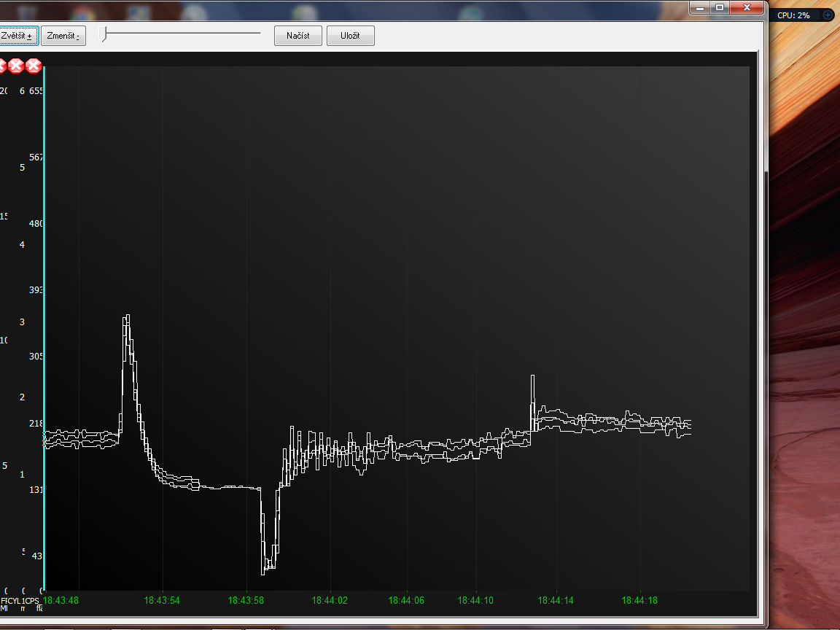Click the CPU: 2% desktop widget
Image resolution: width=840 pixels, height=630 pixels.
click(793, 15)
